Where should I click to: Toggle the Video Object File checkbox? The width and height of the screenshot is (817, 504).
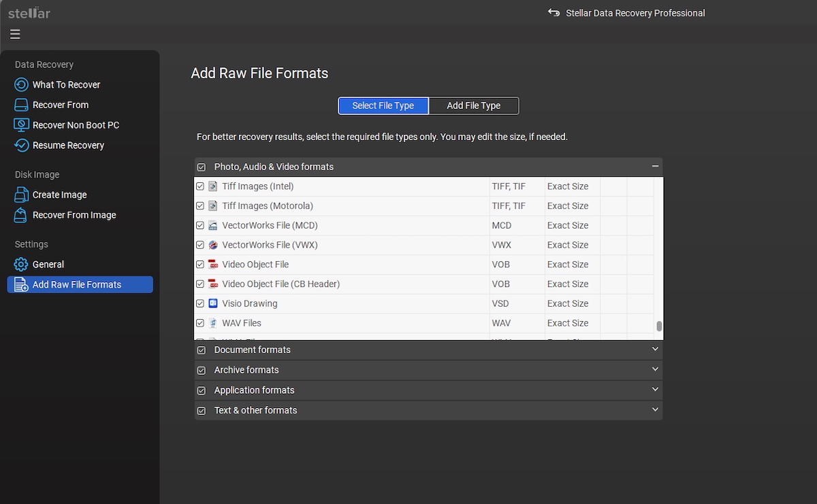pos(200,265)
